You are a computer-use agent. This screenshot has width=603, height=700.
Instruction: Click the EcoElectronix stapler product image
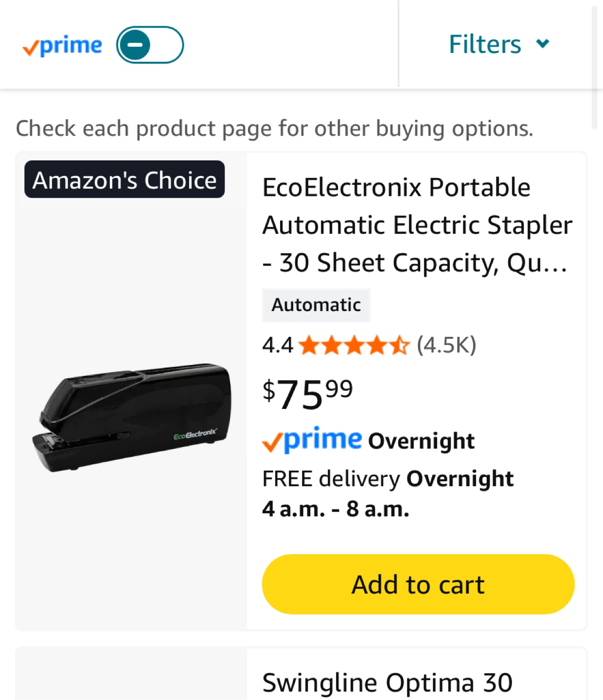point(132,418)
